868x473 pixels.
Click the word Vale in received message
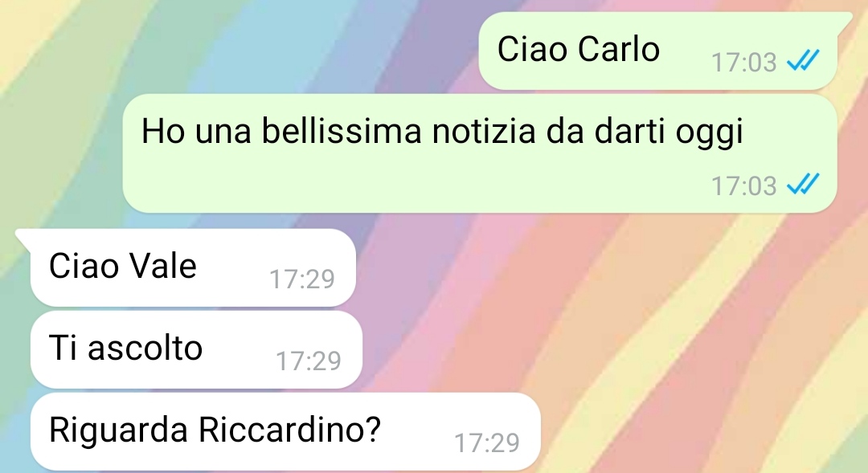coord(162,266)
